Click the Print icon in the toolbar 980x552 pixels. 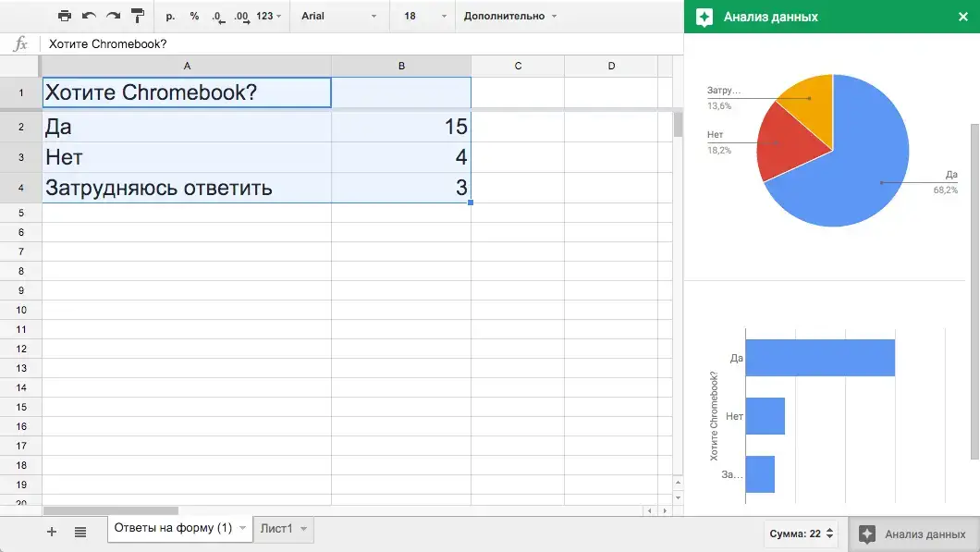pyautogui.click(x=65, y=16)
